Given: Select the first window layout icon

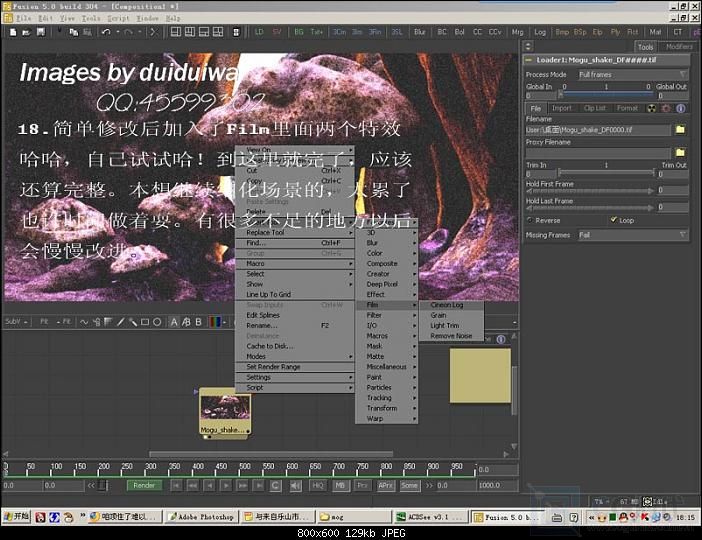Looking at the screenshot, I should tap(176, 32).
